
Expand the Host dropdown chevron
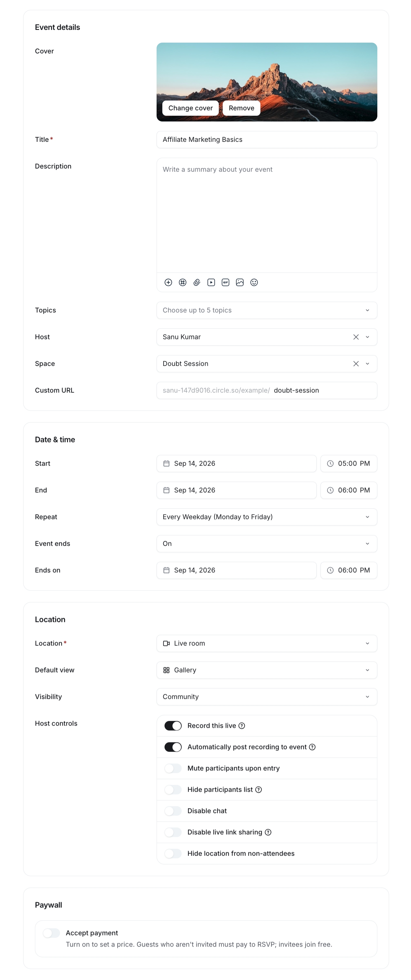[367, 337]
